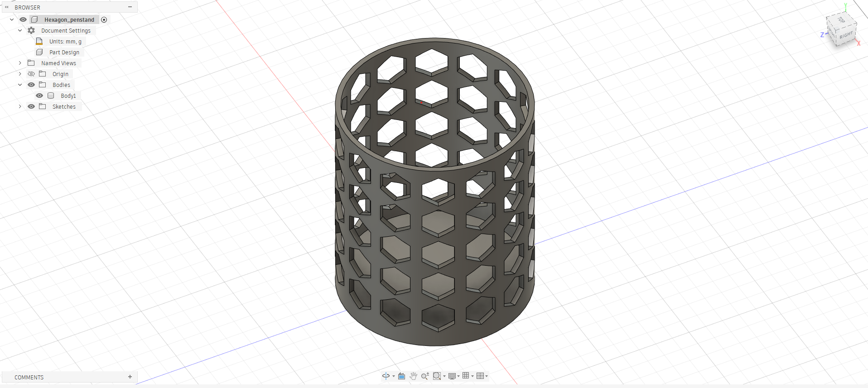
Task: Expand the Comments panel with plus button
Action: point(130,377)
